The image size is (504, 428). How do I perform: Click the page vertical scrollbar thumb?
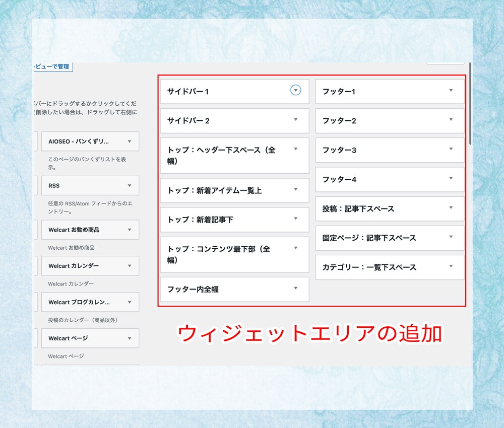(470, 103)
